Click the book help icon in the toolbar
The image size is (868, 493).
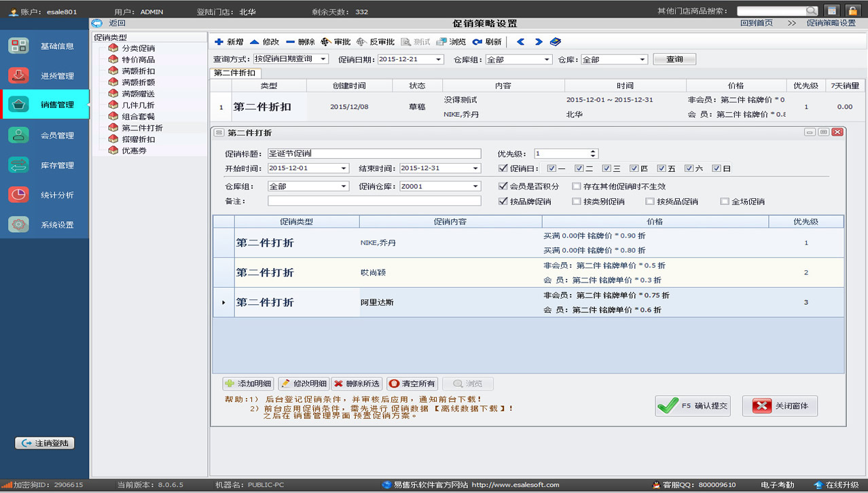pos(556,42)
